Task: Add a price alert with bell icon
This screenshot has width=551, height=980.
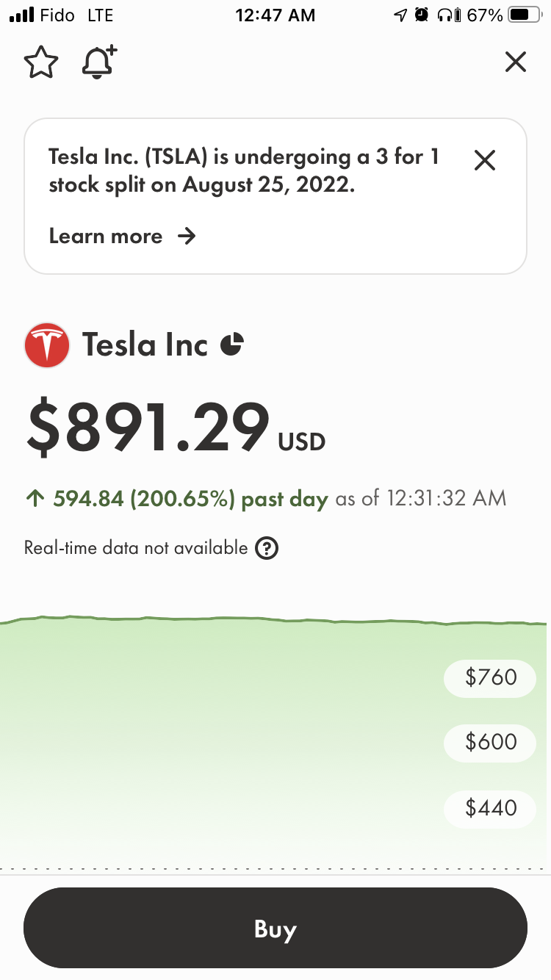Action: (99, 62)
